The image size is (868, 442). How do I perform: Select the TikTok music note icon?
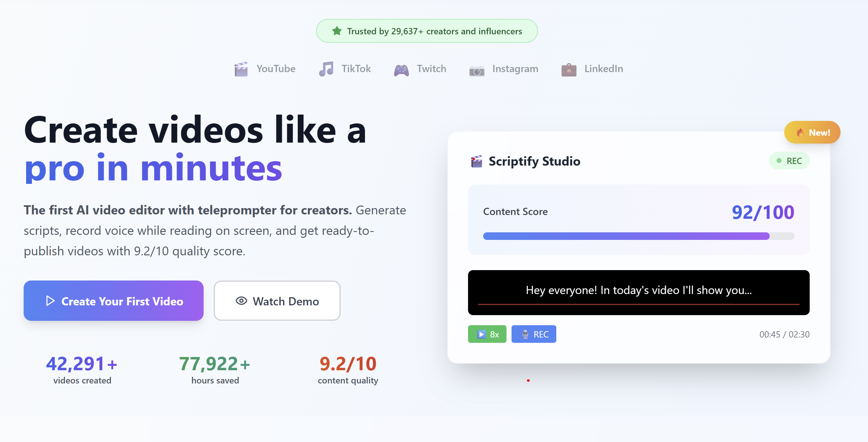tap(326, 69)
